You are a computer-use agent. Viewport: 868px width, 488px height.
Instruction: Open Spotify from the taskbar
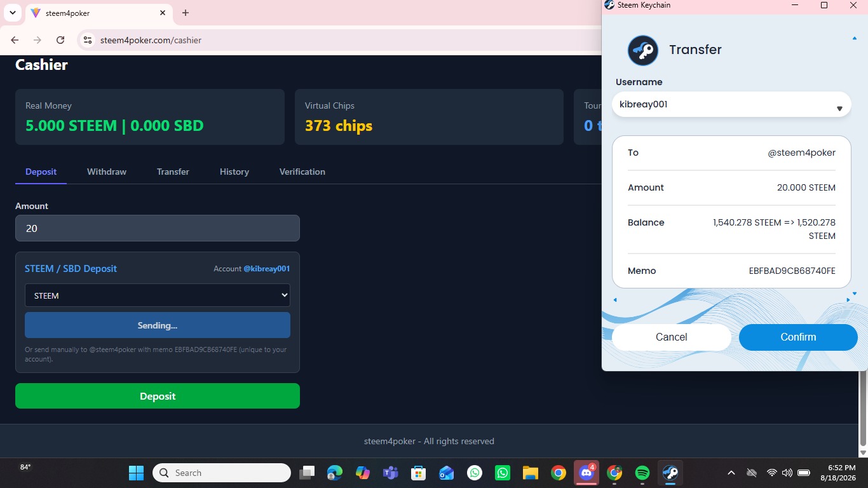click(642, 473)
